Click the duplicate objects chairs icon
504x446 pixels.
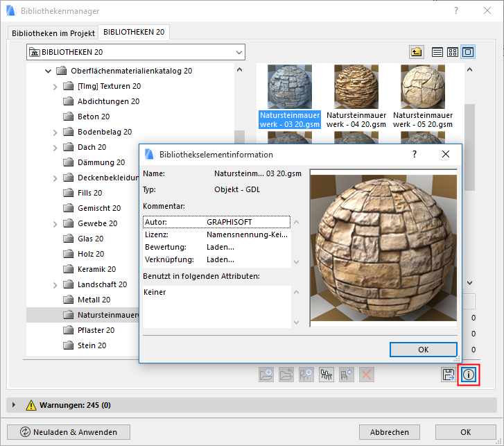coord(327,375)
